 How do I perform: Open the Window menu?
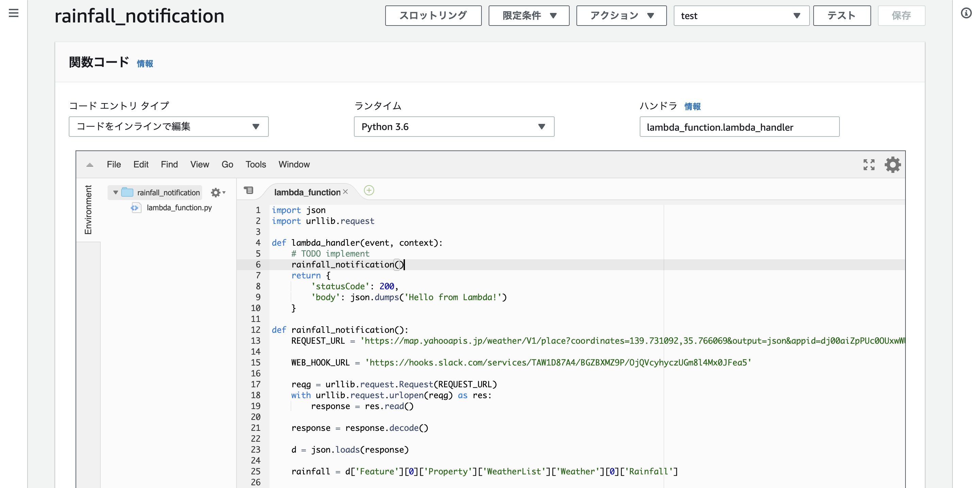[294, 164]
